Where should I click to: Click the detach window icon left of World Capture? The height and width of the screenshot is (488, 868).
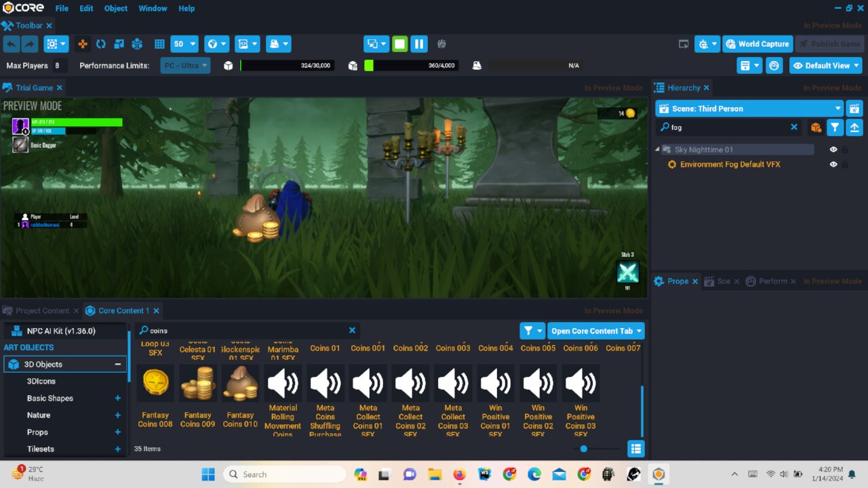click(x=684, y=44)
